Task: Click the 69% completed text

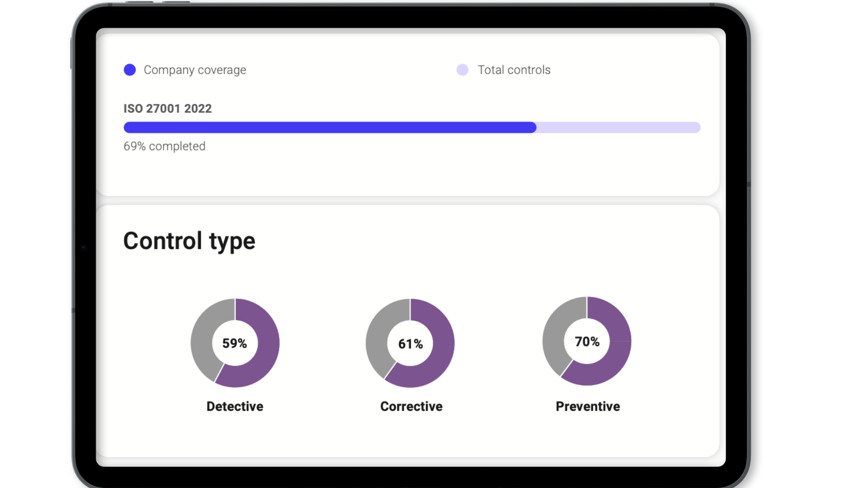Action: click(164, 146)
